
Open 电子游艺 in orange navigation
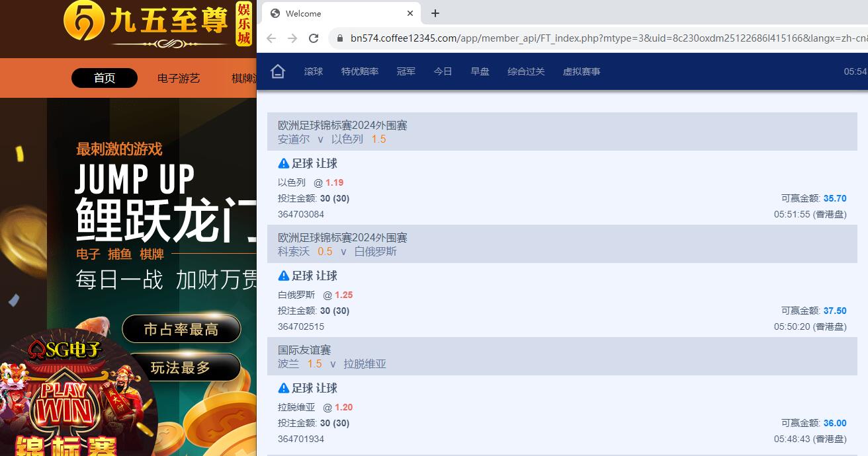coord(179,78)
